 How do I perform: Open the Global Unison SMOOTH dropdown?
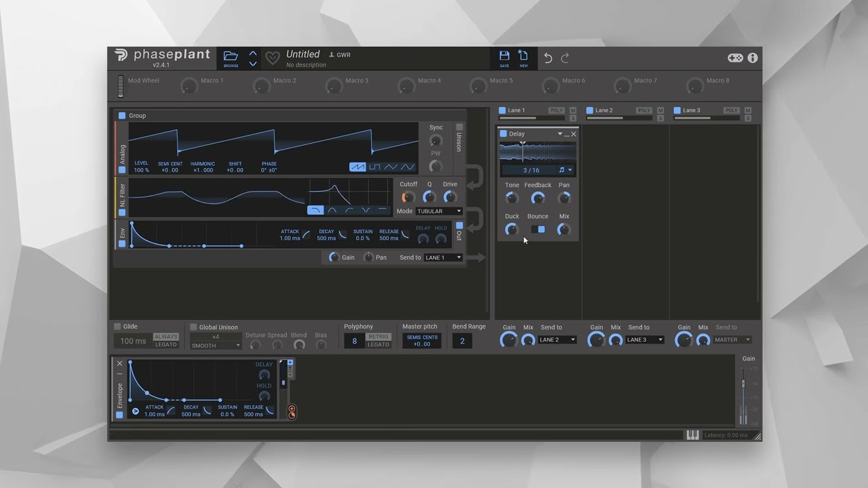tap(216, 346)
